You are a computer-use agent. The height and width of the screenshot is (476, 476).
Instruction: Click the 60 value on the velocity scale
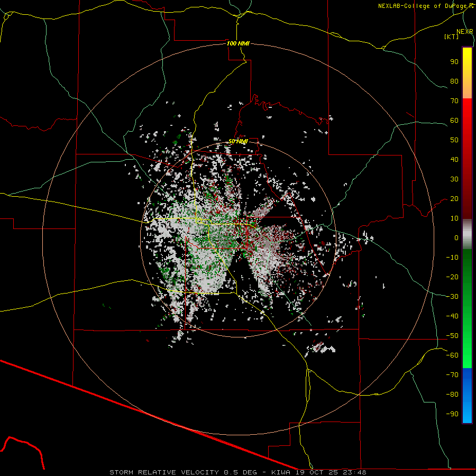tap(454, 120)
